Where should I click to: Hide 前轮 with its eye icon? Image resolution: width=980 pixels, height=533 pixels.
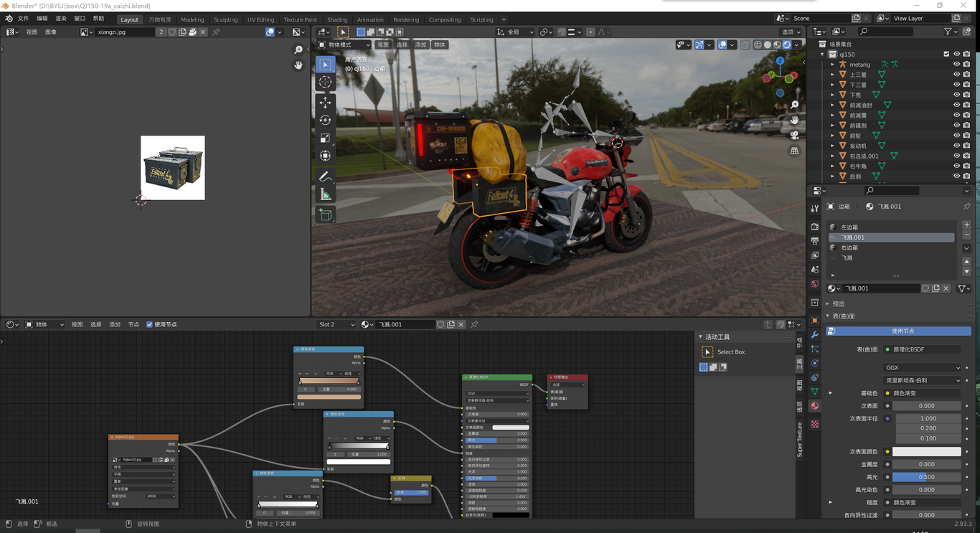click(x=956, y=136)
